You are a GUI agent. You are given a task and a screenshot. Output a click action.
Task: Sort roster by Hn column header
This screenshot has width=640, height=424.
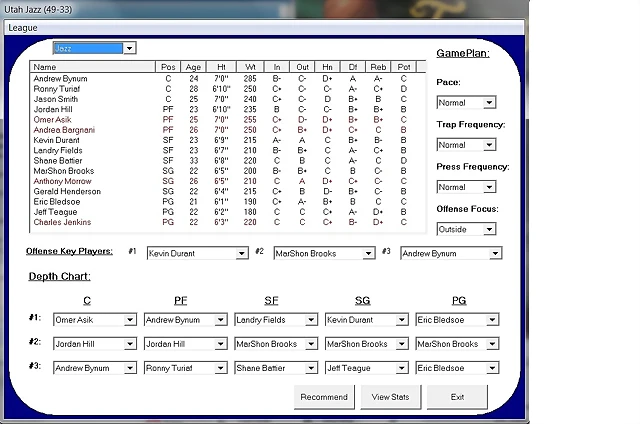327,67
